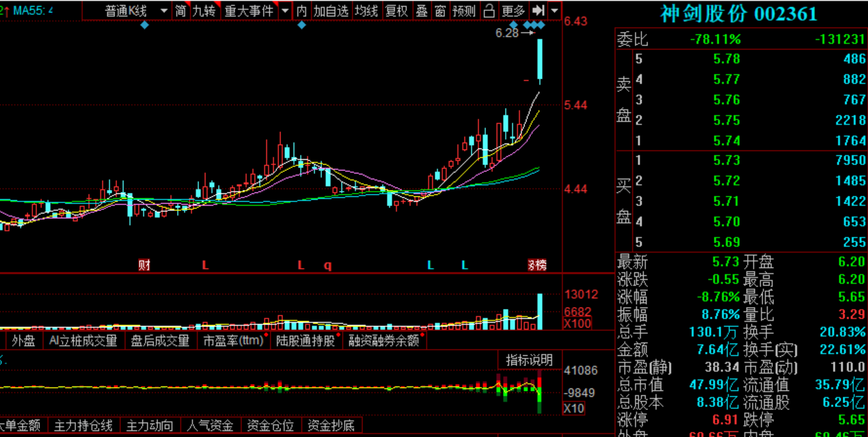Expand the arrow next to 重大事件
Screen dimensions: 868x437
click(x=286, y=10)
